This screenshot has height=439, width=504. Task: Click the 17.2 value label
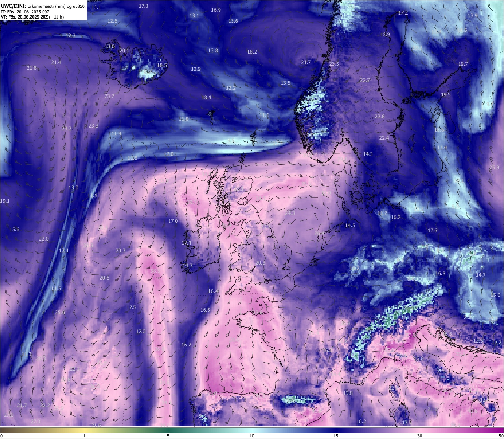pyautogui.click(x=403, y=13)
